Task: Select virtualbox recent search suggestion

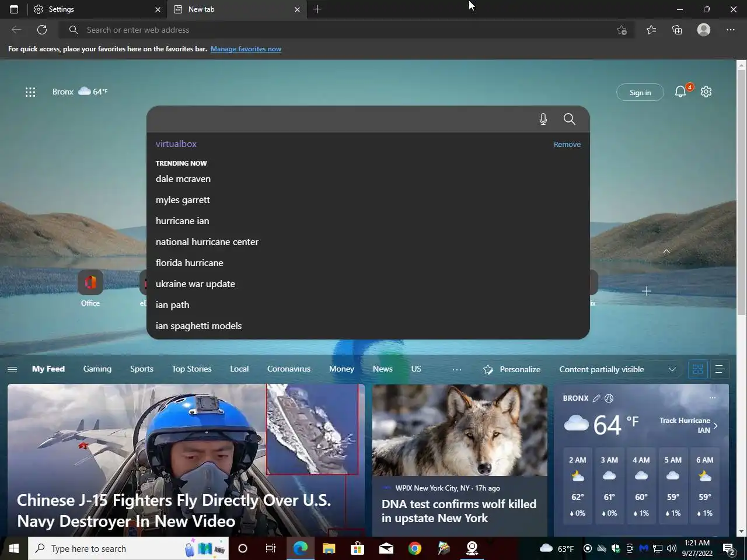Action: [176, 143]
